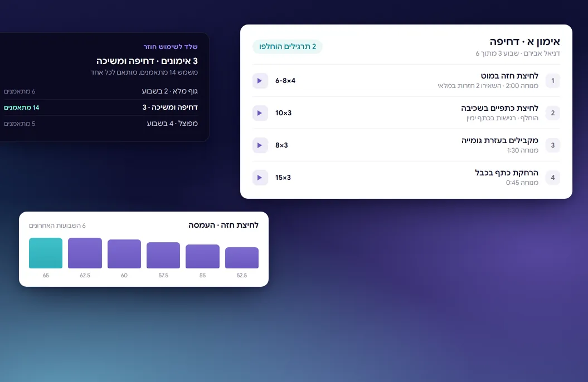This screenshot has width=588, height=382.
Task: Click the 57.5 chart bar
Action: [x=163, y=255]
